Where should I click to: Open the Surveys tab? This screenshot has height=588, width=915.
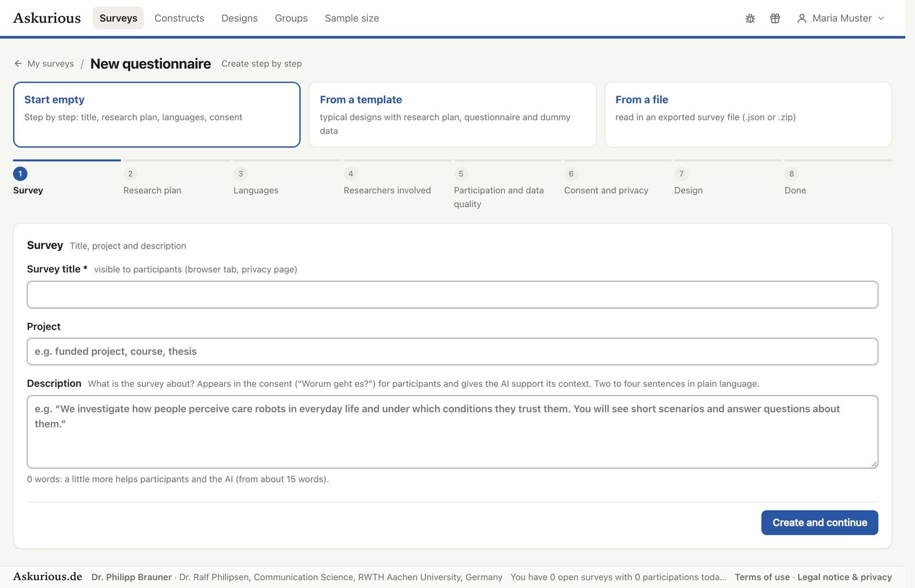tap(118, 18)
